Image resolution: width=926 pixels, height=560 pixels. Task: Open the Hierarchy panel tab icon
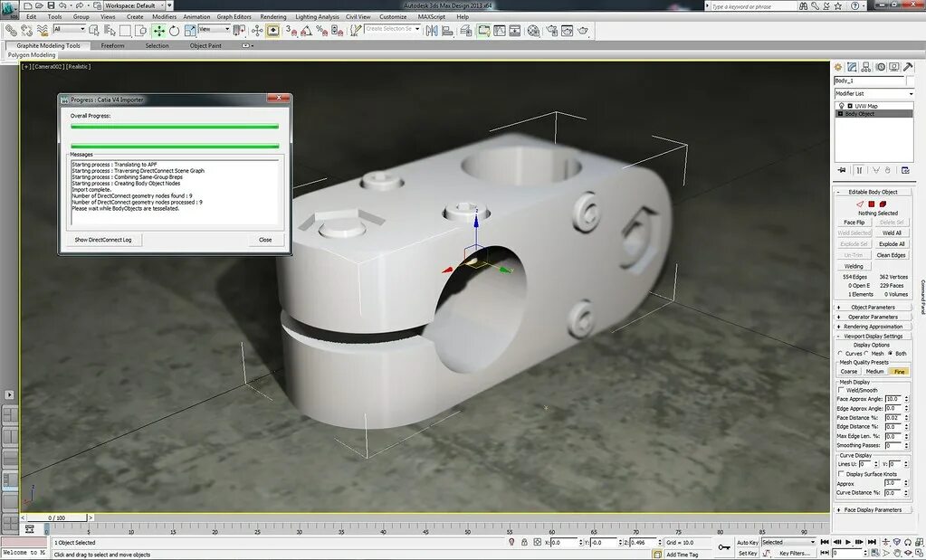pos(866,67)
